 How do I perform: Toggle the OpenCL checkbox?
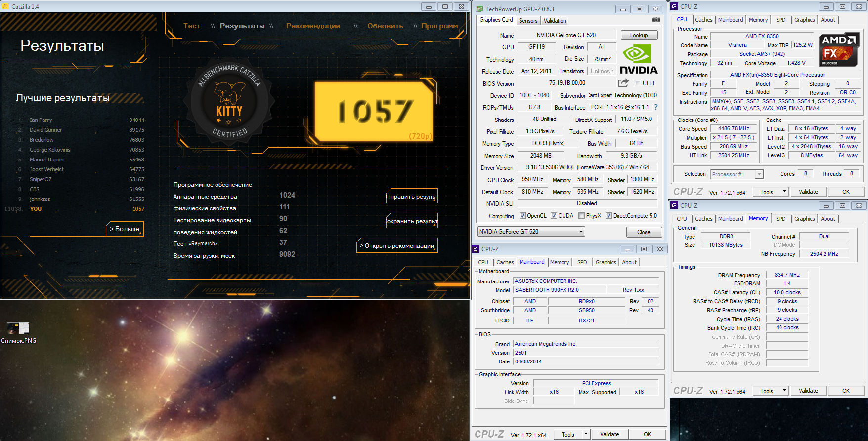pos(522,216)
